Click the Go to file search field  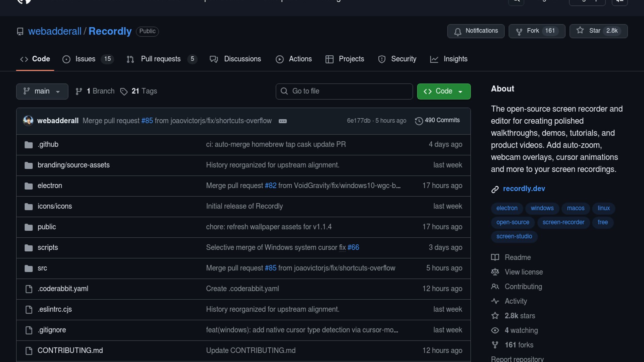(344, 91)
